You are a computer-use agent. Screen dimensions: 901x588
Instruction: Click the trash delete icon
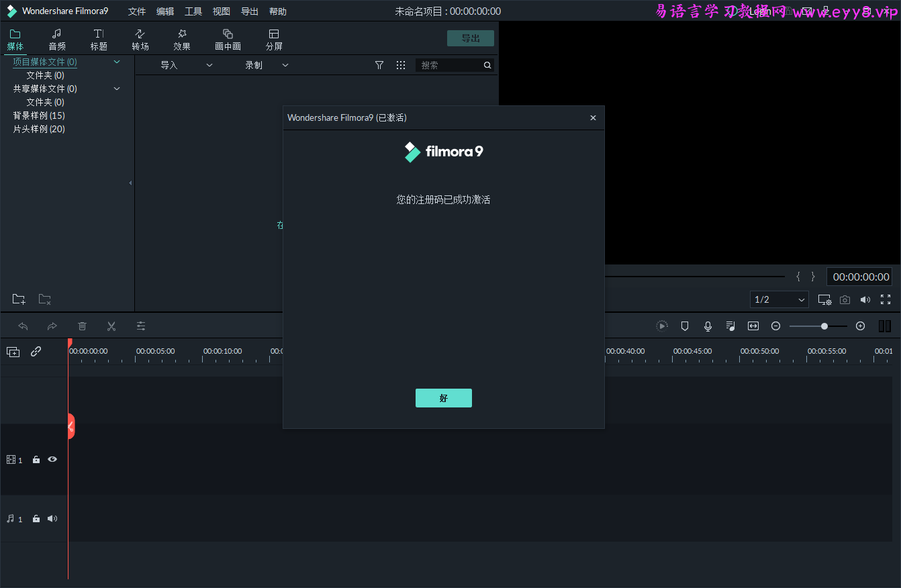pyautogui.click(x=82, y=326)
